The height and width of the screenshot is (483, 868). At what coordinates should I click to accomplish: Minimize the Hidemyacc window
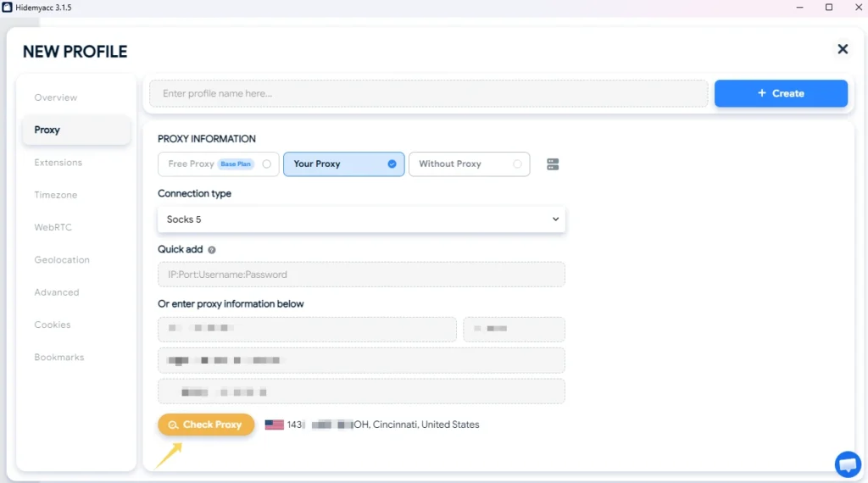799,7
